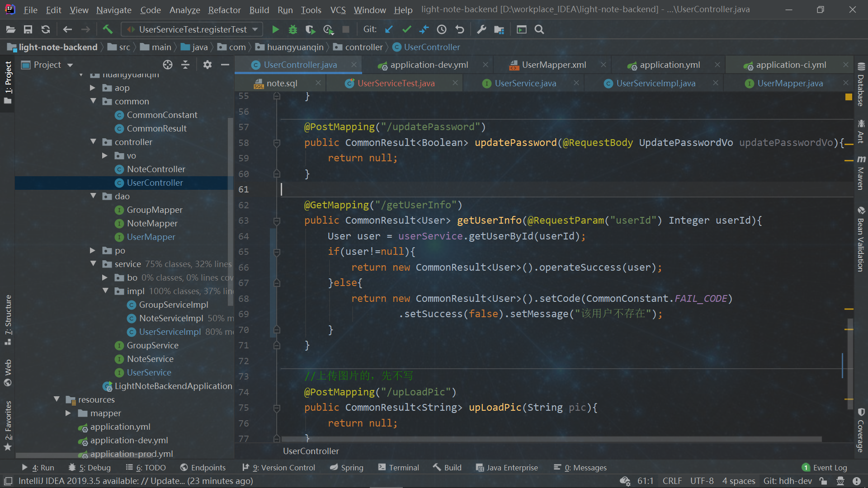Open the 6: TODO tool window
This screenshot has width=868, height=488.
click(146, 468)
